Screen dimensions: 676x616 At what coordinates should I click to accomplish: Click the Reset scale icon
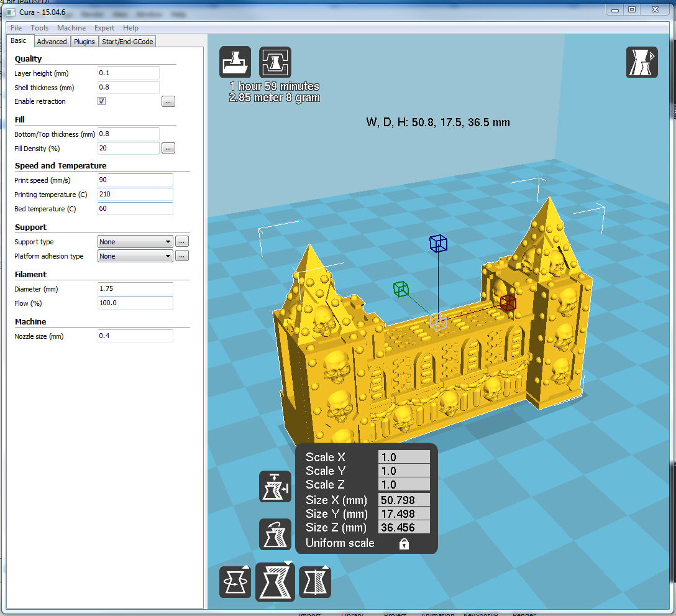275,534
